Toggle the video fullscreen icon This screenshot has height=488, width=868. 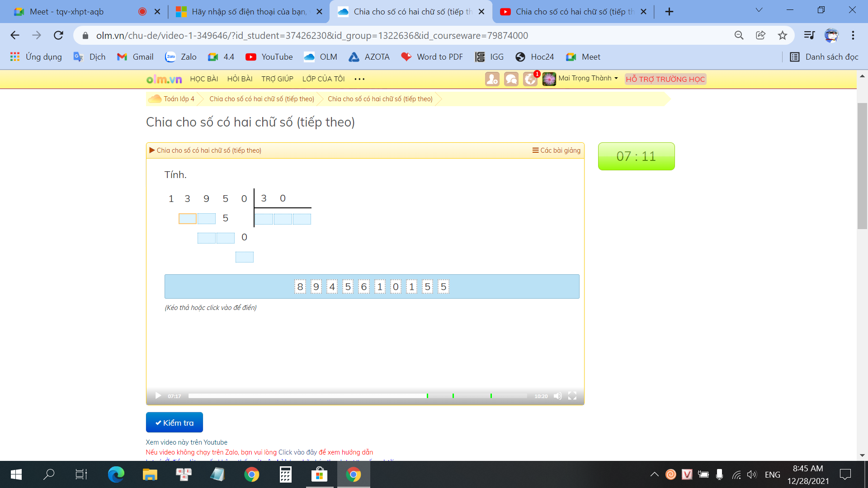click(x=572, y=396)
